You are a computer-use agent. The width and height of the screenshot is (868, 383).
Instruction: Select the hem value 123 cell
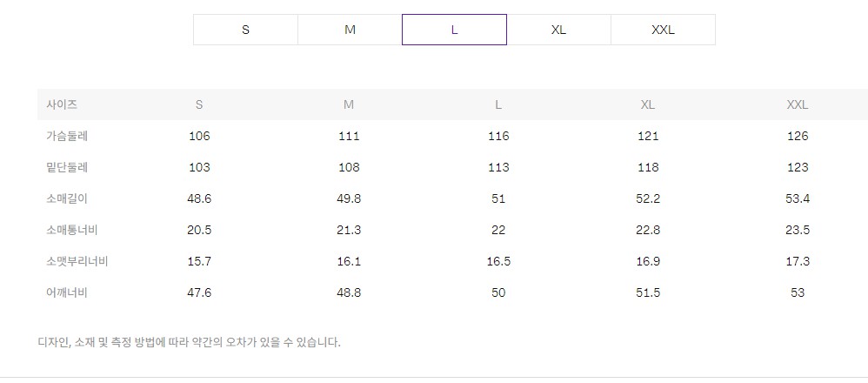coord(797,167)
